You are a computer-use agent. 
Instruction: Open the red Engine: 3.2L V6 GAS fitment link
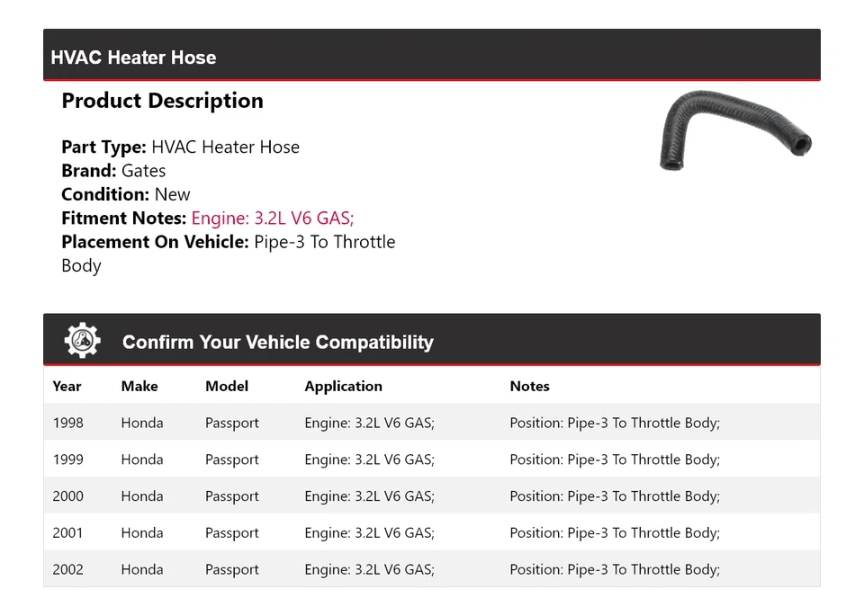coord(272,218)
